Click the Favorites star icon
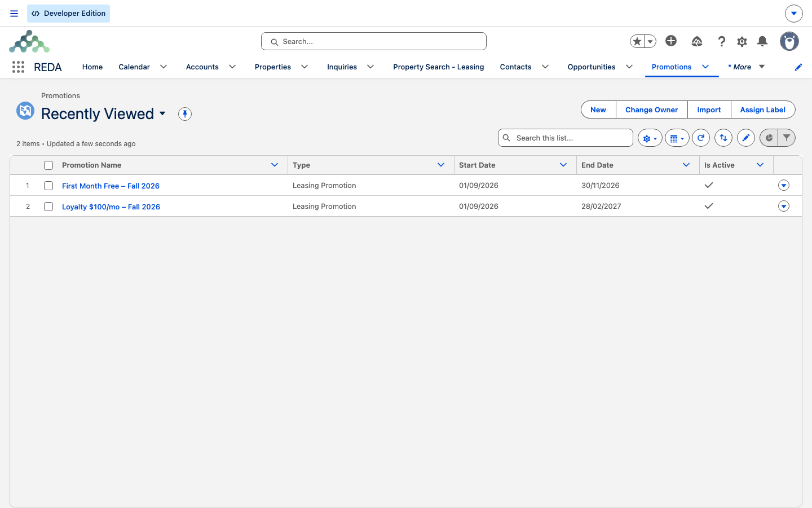 (637, 41)
